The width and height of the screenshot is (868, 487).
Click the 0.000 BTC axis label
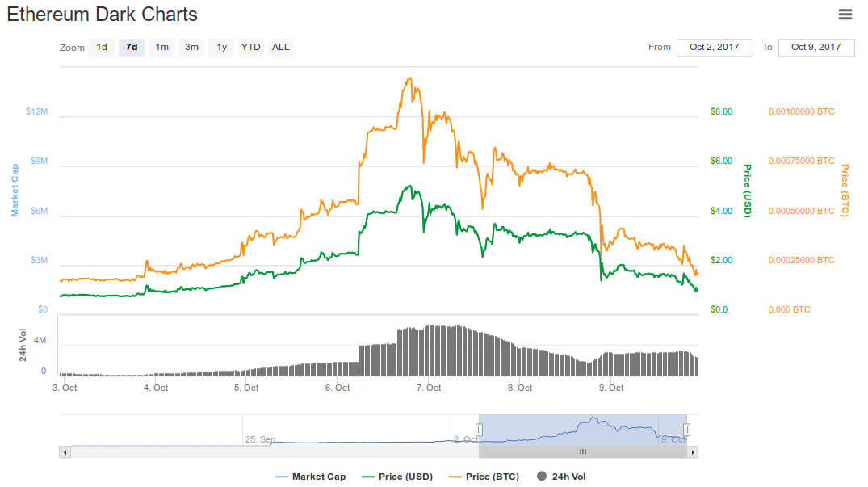coord(789,309)
